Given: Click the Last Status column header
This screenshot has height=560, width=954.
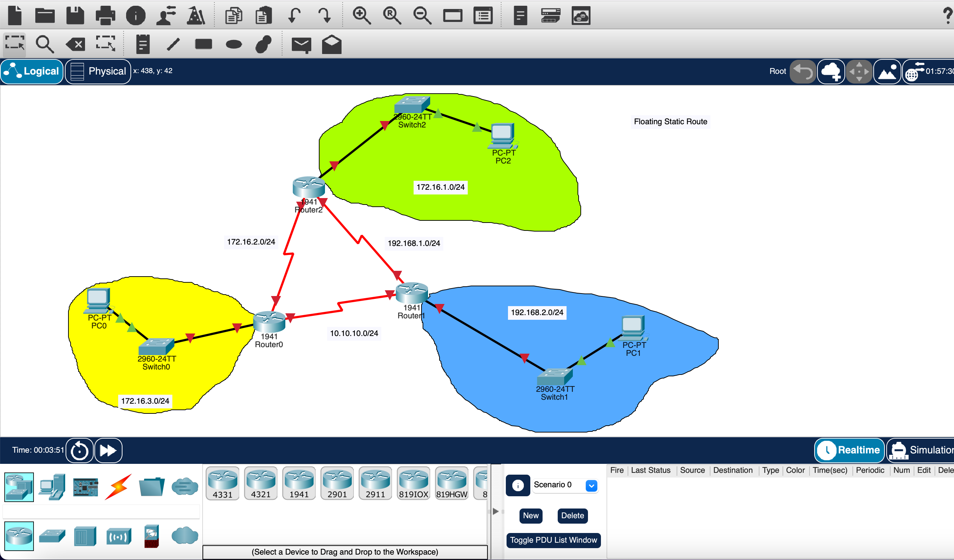Looking at the screenshot, I should (x=650, y=470).
